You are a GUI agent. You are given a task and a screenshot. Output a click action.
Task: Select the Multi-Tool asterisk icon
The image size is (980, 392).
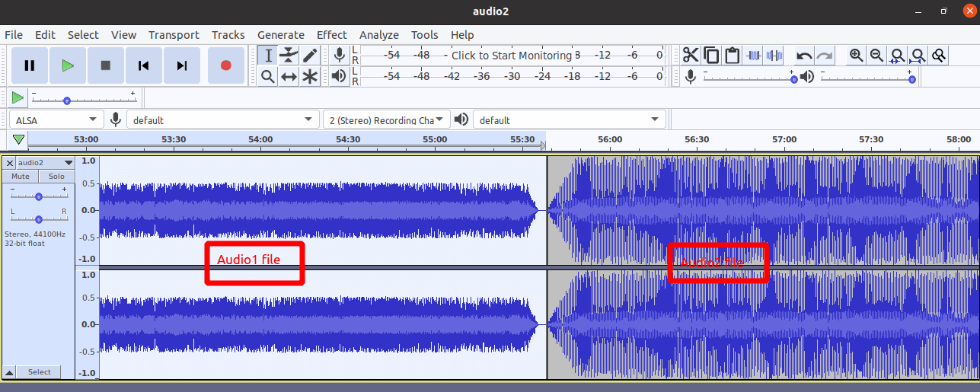[309, 76]
